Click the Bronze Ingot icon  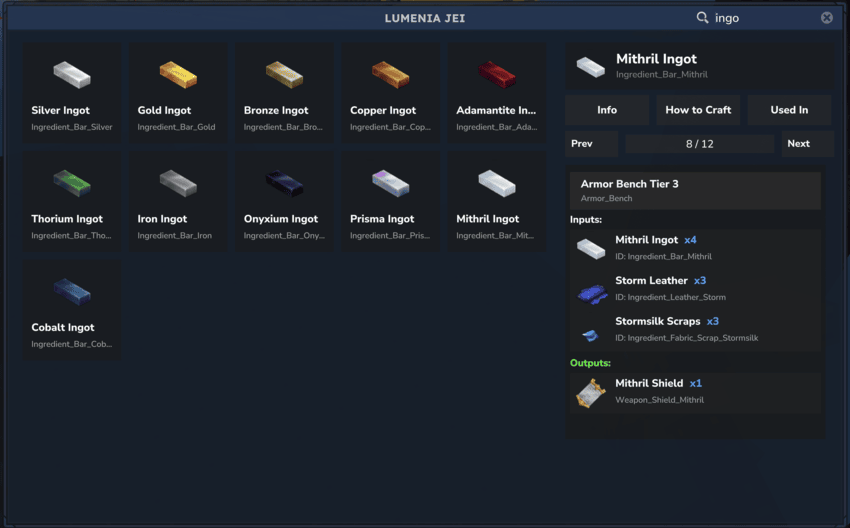point(284,74)
